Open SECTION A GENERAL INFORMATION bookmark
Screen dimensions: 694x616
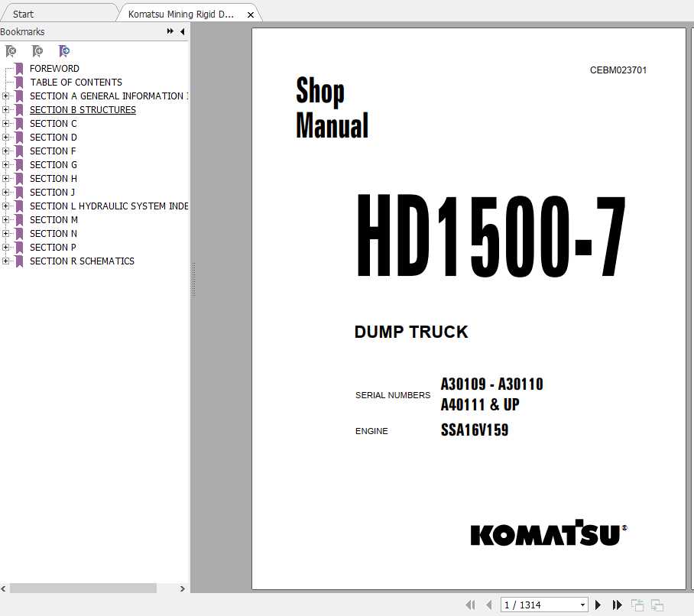(x=109, y=96)
